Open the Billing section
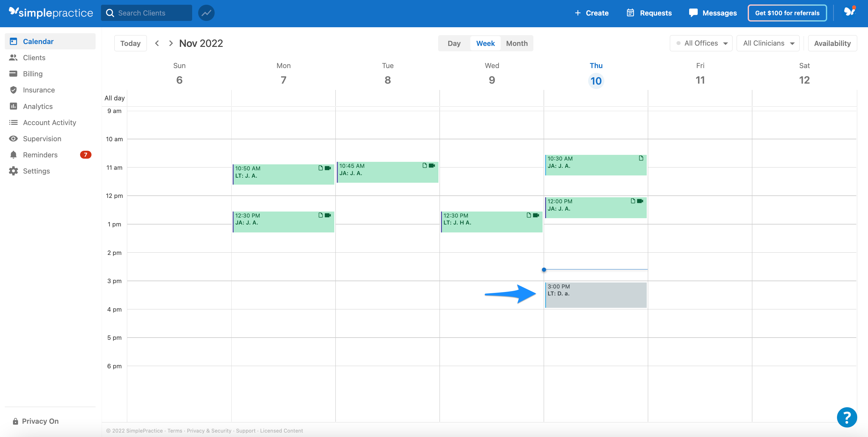The image size is (868, 437). [34, 73]
